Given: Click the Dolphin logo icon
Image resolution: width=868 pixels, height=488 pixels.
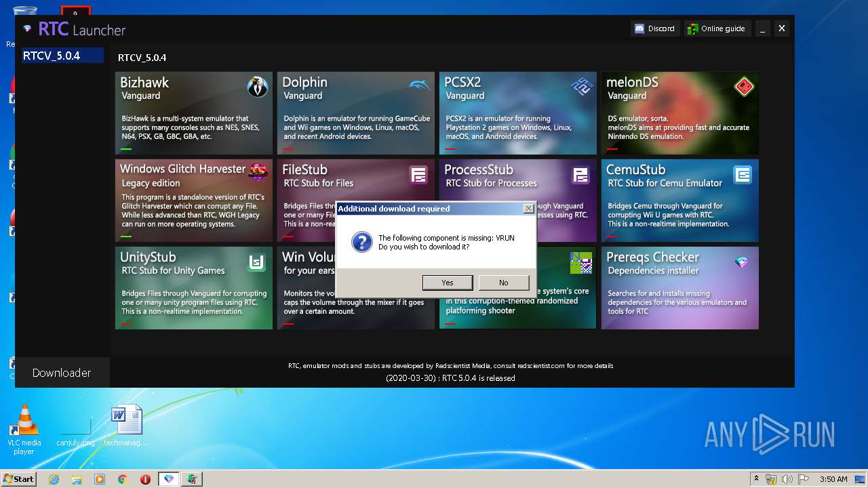Looking at the screenshot, I should (x=419, y=85).
